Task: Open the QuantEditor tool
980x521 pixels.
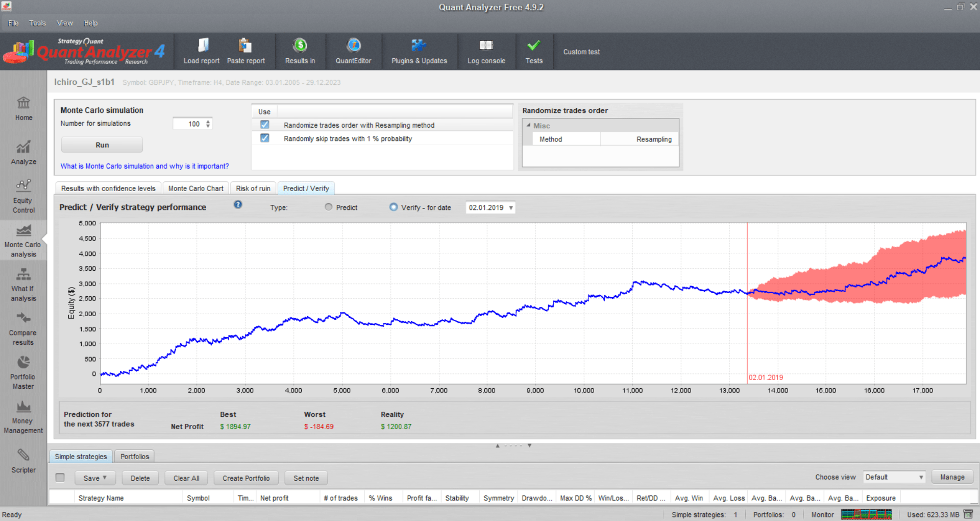Action: (x=353, y=51)
